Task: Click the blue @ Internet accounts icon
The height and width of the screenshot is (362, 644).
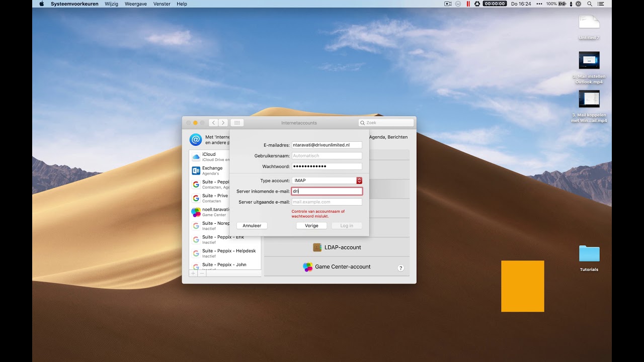Action: pos(196,139)
